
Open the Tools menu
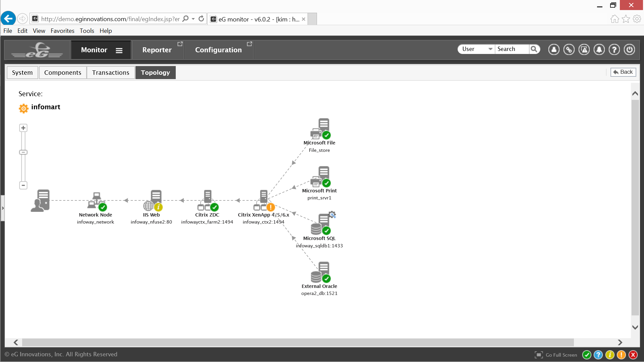click(x=87, y=31)
